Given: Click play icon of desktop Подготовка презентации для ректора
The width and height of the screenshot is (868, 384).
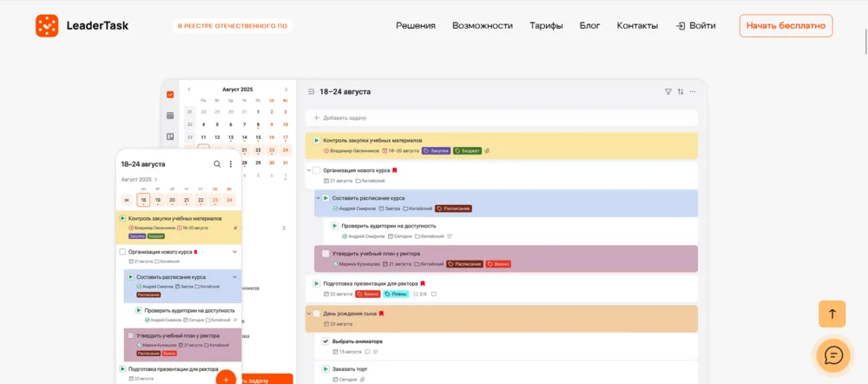Looking at the screenshot, I should [x=317, y=283].
